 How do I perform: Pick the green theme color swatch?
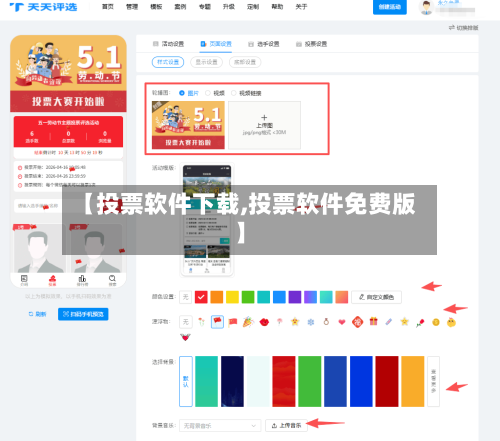tap(248, 297)
